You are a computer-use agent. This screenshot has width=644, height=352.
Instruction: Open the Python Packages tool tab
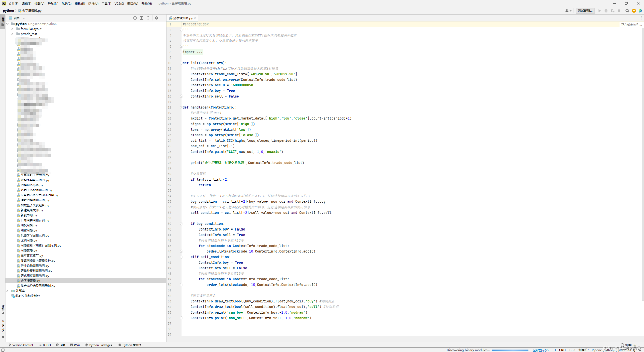pos(98,345)
